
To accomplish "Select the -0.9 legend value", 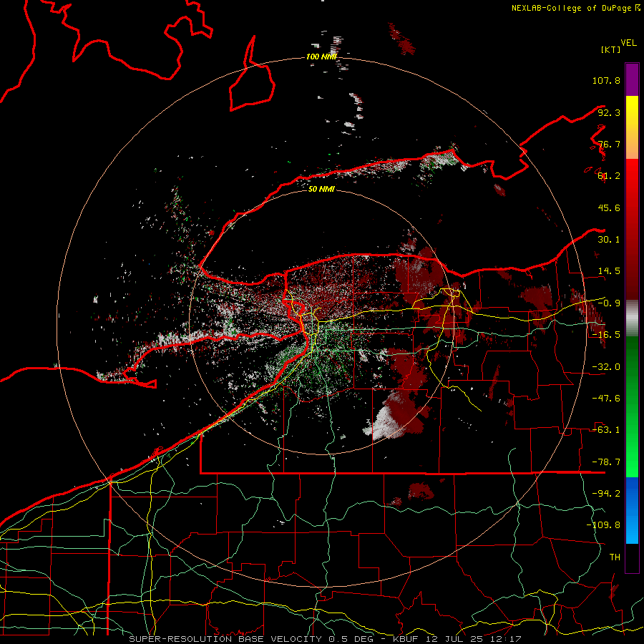I will point(609,303).
